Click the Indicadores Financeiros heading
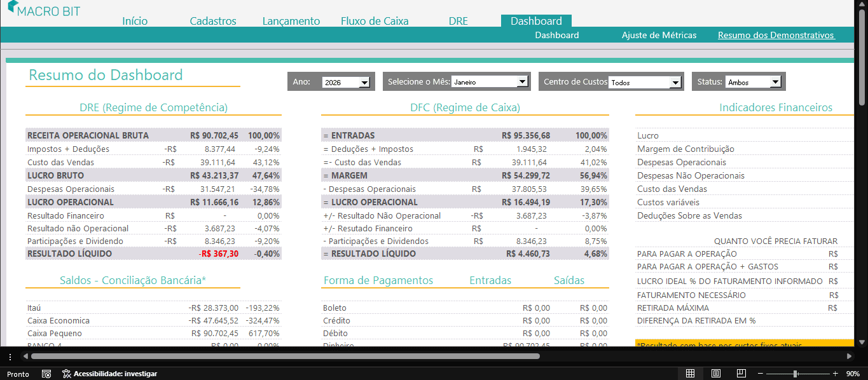The width and height of the screenshot is (868, 380). click(776, 107)
